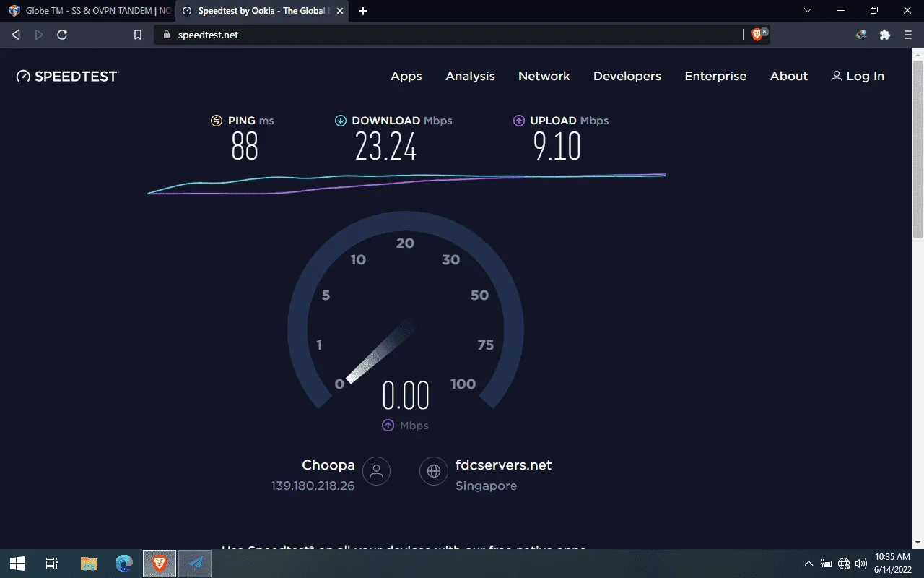
Task: Click the Singapore server location
Action: (x=487, y=486)
